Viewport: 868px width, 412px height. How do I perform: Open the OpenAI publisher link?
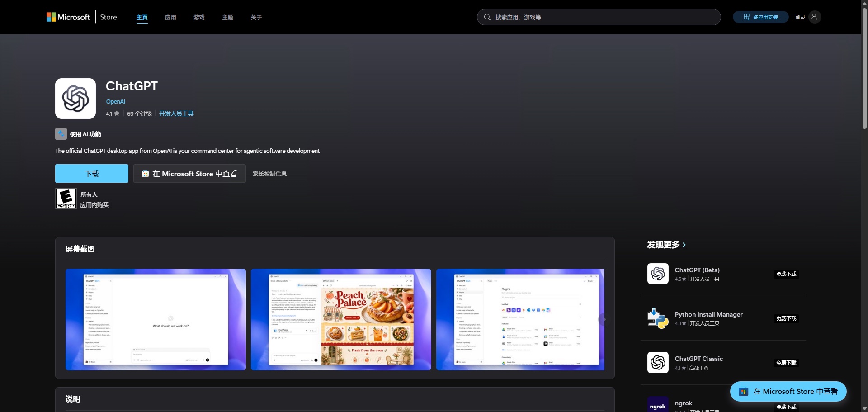click(116, 102)
